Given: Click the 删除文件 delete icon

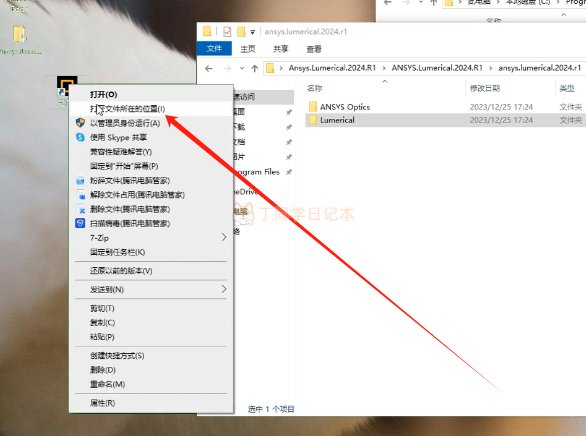Looking at the screenshot, I should click(x=81, y=209).
